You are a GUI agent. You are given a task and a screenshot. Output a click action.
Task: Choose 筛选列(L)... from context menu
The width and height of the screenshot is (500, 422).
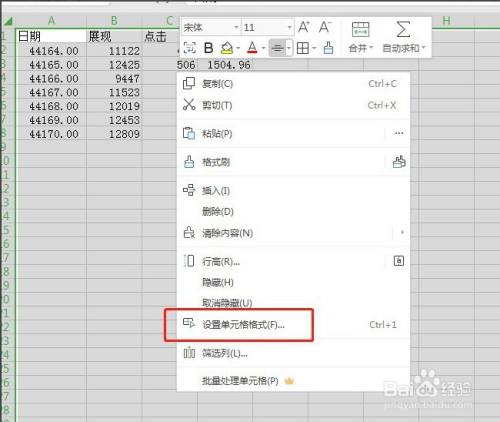(293, 353)
